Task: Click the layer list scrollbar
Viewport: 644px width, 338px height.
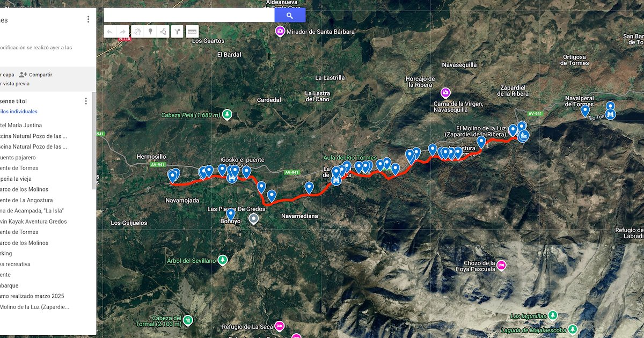Action: tap(93, 141)
